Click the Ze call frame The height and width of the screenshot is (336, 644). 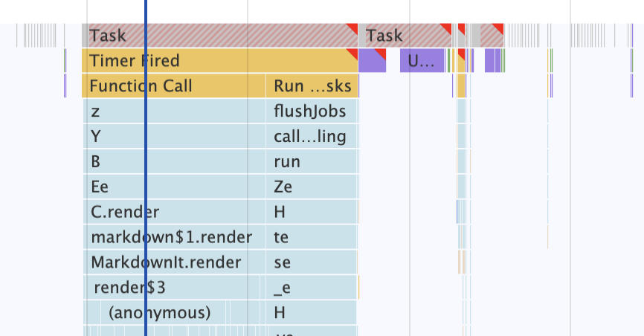[x=312, y=187]
